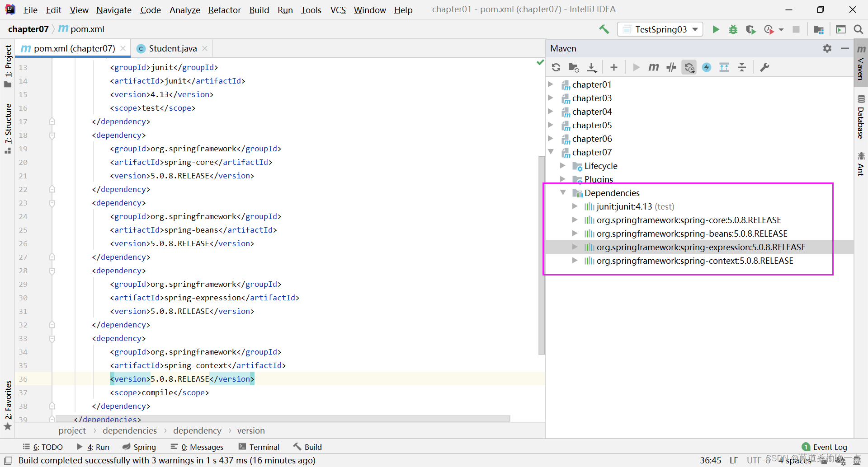Open Project Structure icon in top toolbar

coord(819,29)
